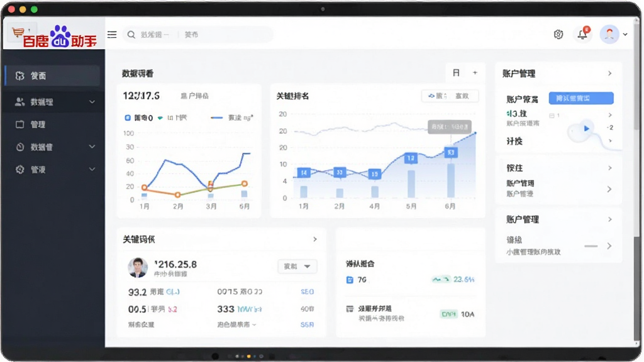644x362 pixels.
Task: Click the small icon next to 1 in the account row
Action: [552, 116]
